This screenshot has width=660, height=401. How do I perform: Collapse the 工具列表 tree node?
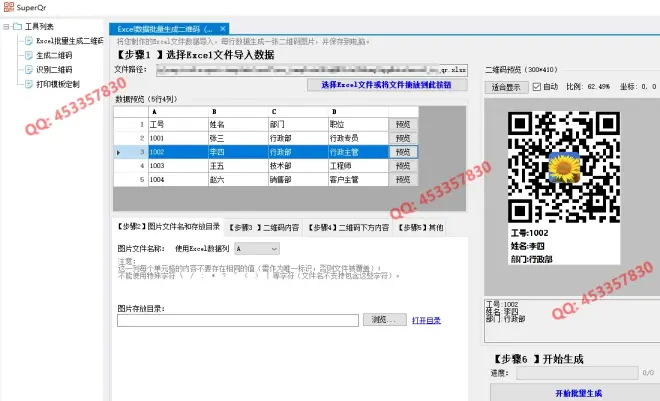click(x=7, y=27)
